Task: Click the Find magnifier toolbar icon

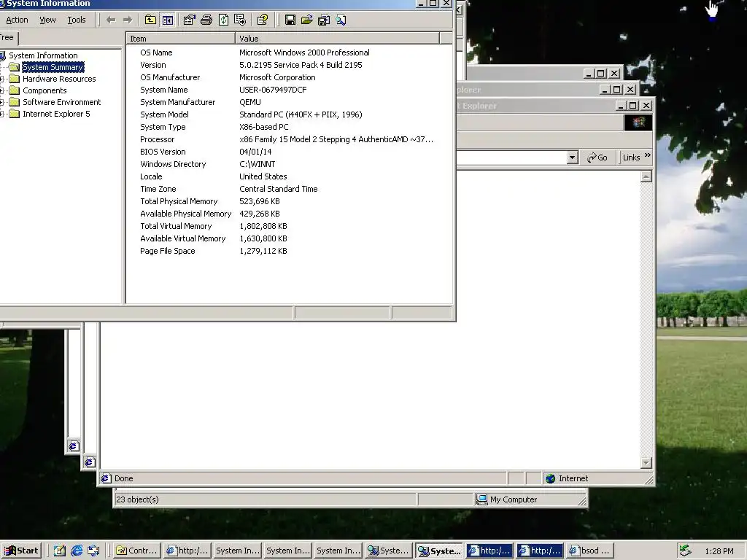Action: tap(341, 20)
